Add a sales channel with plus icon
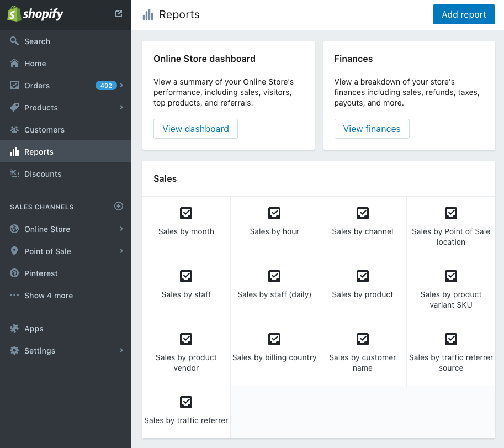 coord(119,206)
